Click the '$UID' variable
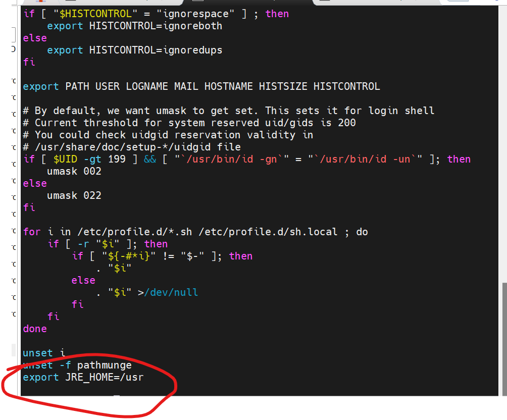 pos(65,159)
